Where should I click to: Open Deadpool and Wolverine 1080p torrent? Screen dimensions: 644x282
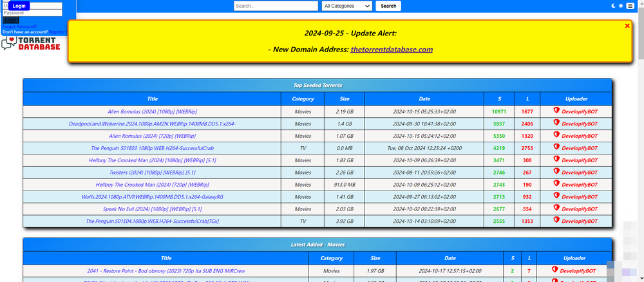pyautogui.click(x=153, y=124)
